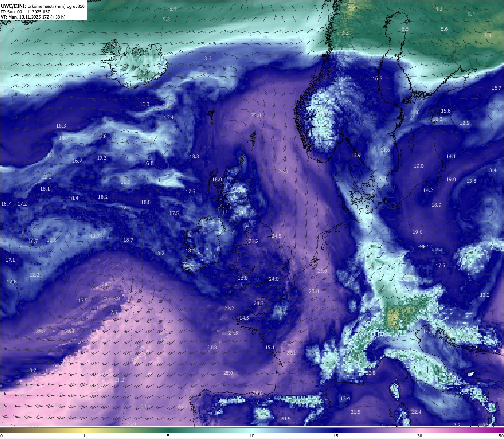This screenshot has height=439, width=504.
Task: Select the 24.0 value label
Action: coord(274,279)
